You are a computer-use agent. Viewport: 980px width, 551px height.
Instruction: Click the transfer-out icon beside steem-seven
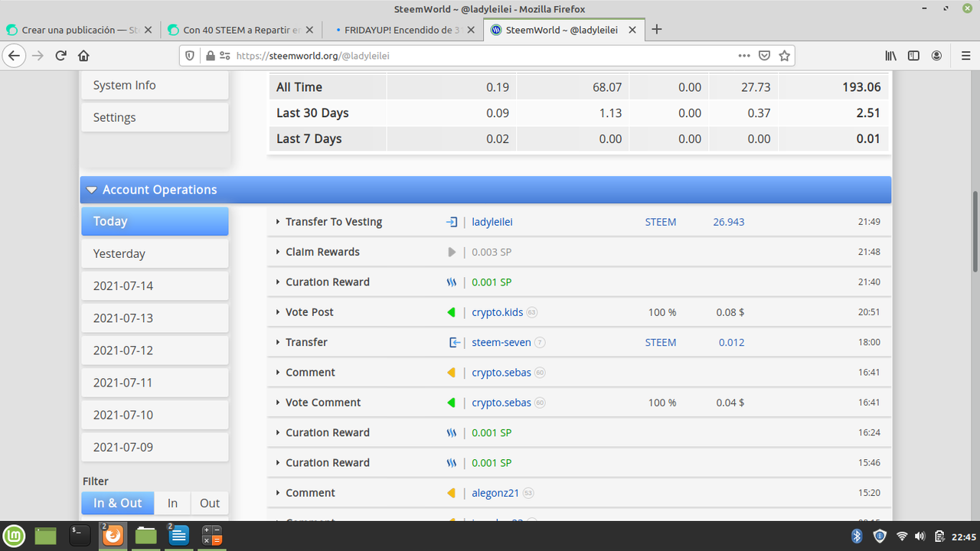454,342
